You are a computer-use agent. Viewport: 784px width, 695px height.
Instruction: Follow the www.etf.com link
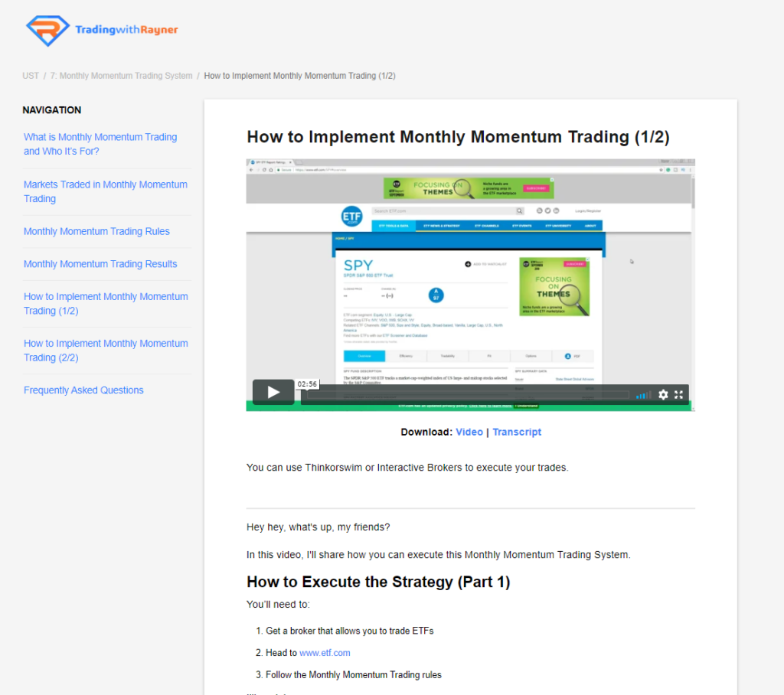click(x=325, y=652)
